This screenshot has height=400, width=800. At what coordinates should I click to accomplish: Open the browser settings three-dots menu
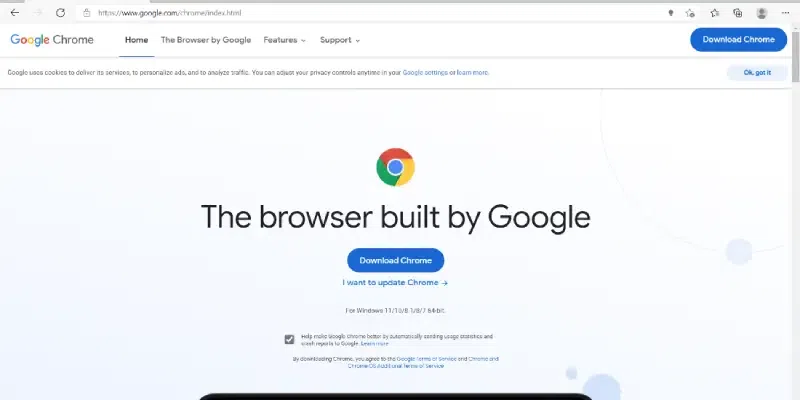point(785,13)
